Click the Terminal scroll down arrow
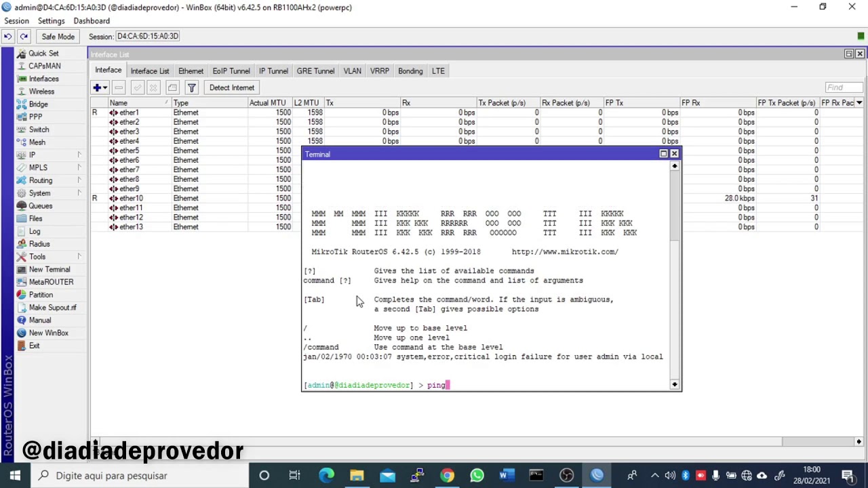 click(674, 385)
